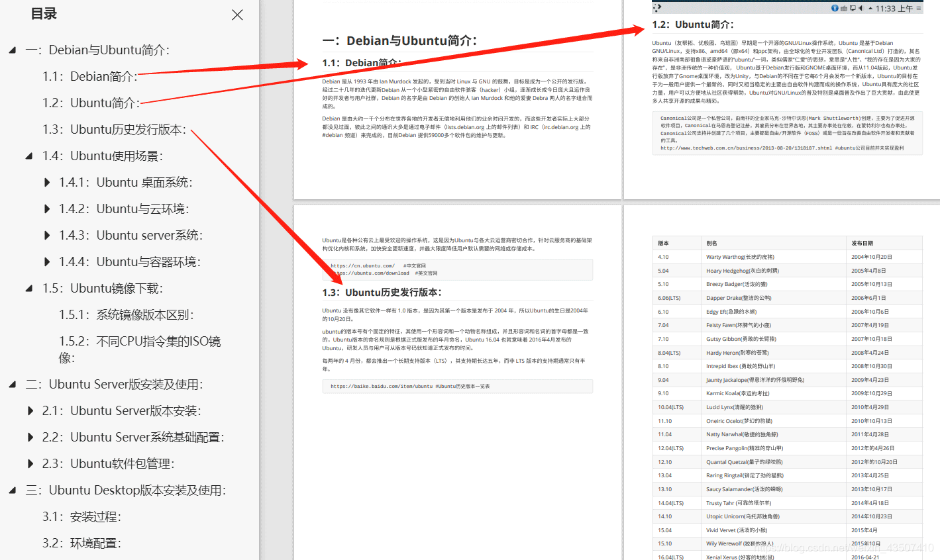Image resolution: width=940 pixels, height=560 pixels.
Task: Click table cell Warty Warthog
Action: point(740,257)
